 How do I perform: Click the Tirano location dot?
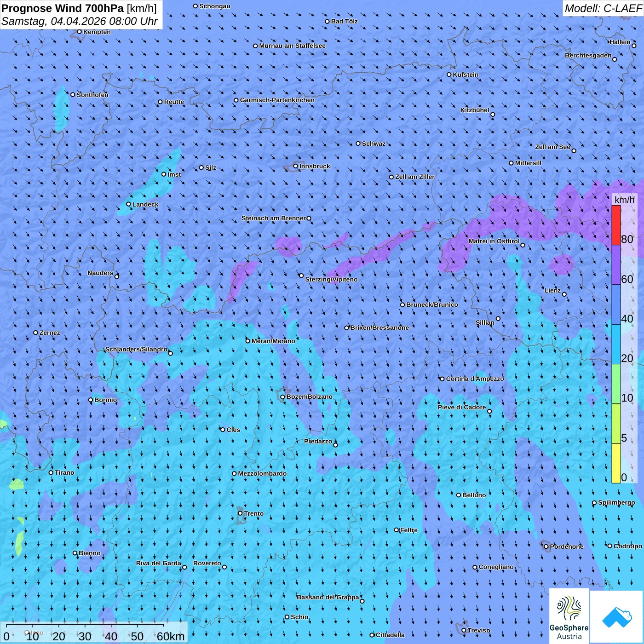[51, 472]
